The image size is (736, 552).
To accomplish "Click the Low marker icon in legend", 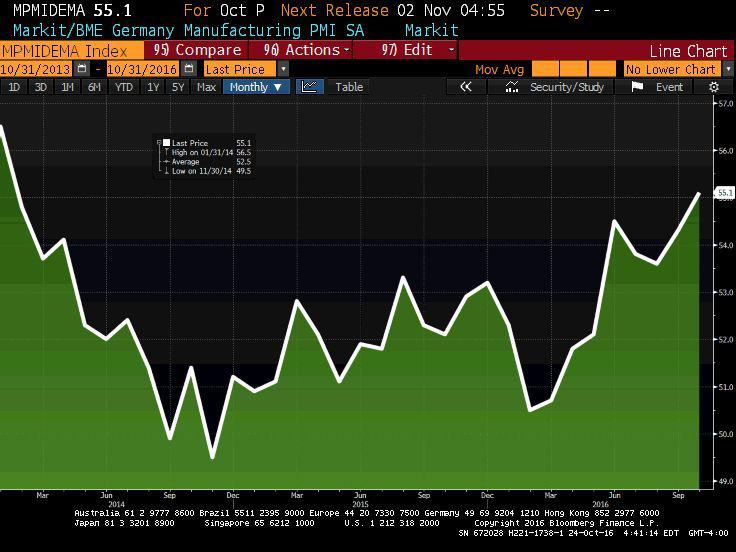I will [166, 171].
